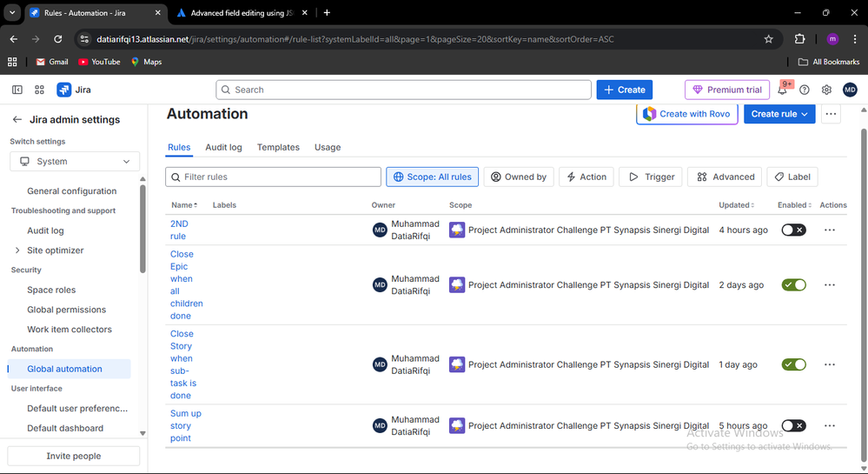
Task: Open actions menu for Close Epic rule
Action: pos(829,285)
